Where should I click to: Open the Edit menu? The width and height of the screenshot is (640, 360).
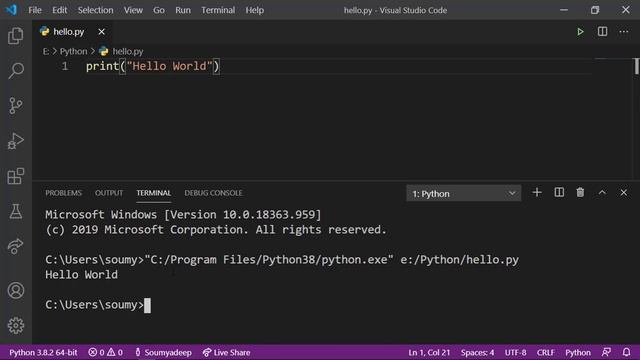click(x=60, y=10)
